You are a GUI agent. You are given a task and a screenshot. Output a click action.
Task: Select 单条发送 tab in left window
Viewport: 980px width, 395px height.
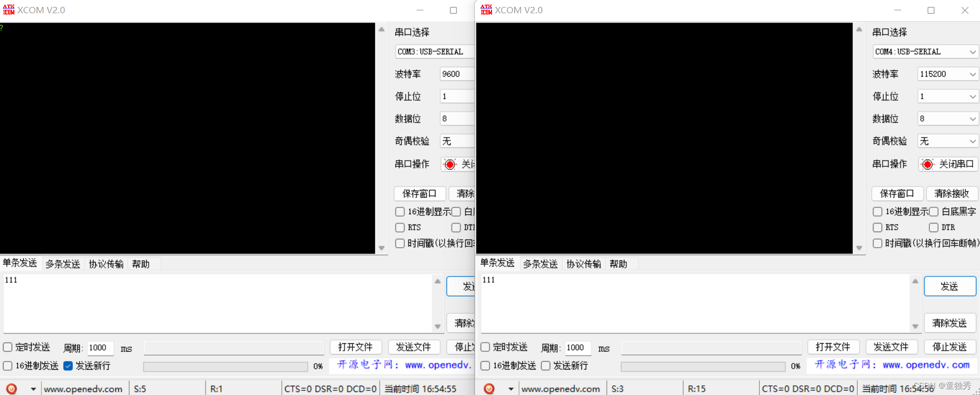[20, 263]
